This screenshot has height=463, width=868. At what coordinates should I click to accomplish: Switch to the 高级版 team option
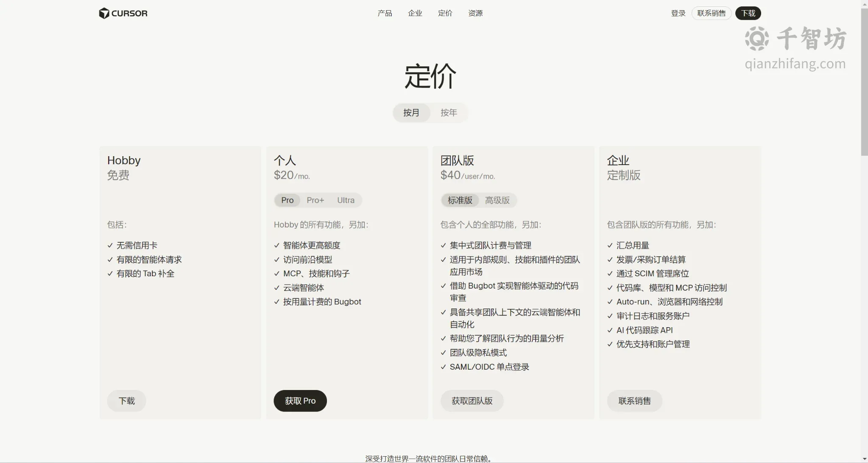click(497, 200)
